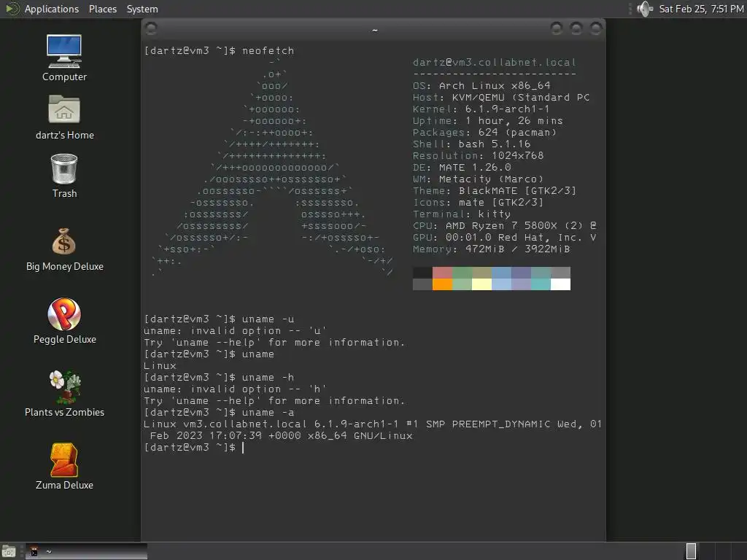The height and width of the screenshot is (560, 747).
Task: Click the 'uname -a' command line
Action: 219,413
